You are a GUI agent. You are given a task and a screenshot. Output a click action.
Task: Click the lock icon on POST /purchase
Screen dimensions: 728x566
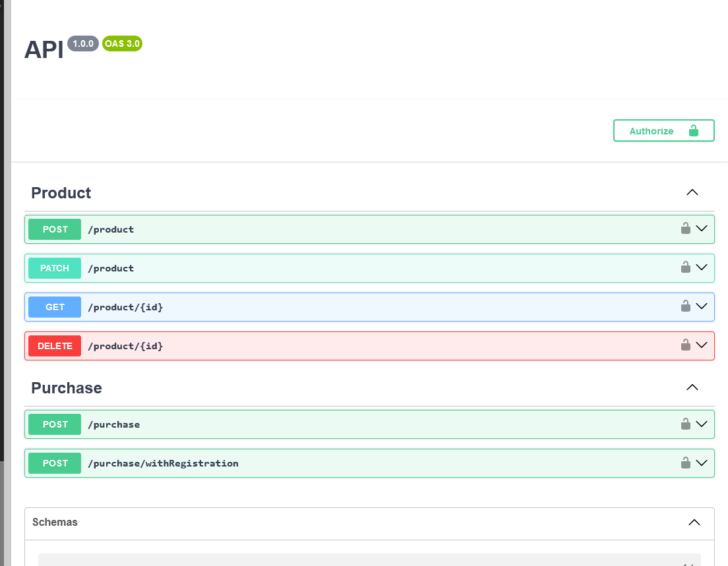click(684, 424)
